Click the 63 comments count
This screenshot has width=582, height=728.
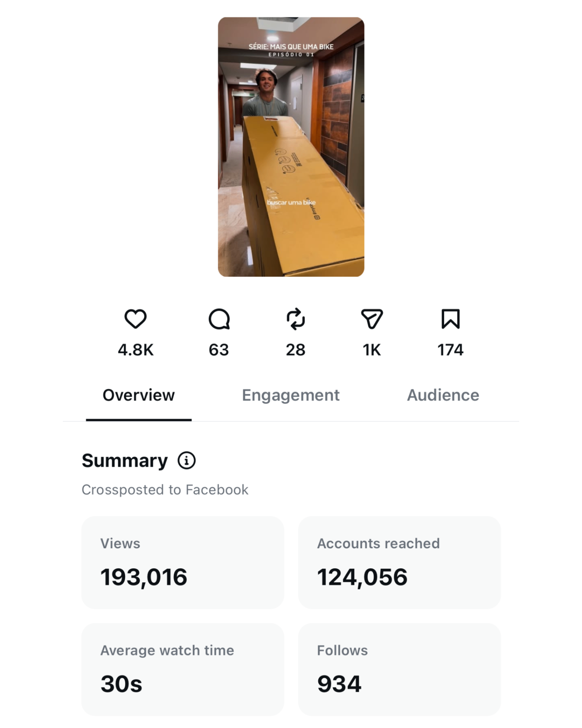[219, 350]
